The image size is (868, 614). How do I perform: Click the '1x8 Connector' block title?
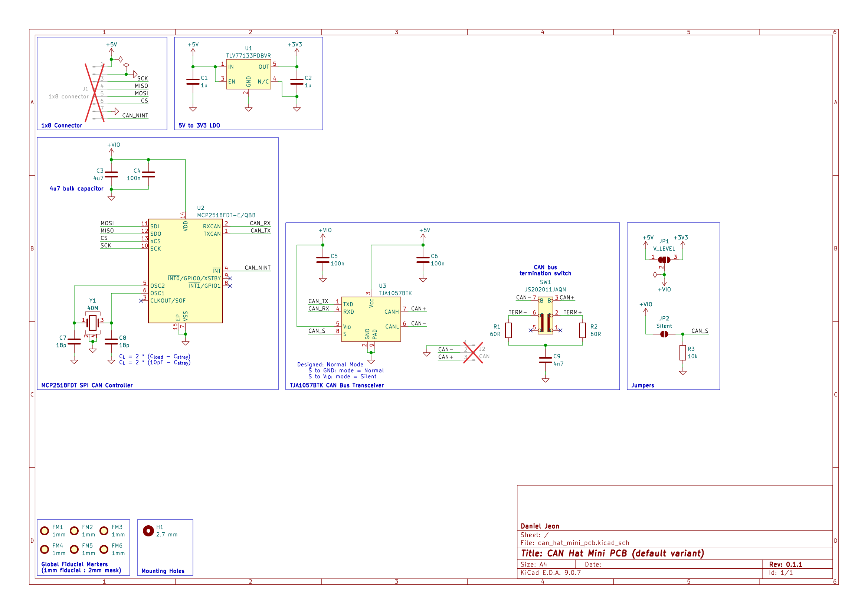tap(62, 125)
